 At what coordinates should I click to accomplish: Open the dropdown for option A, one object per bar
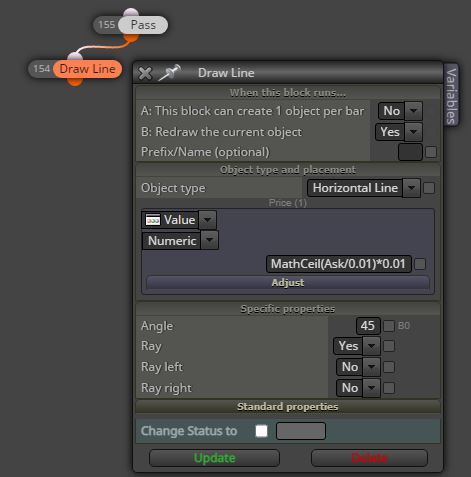[414, 111]
